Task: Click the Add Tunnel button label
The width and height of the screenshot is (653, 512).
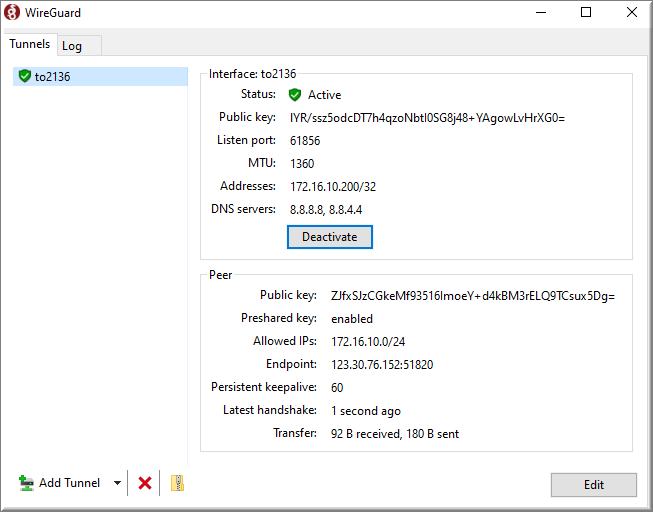Action: click(70, 483)
